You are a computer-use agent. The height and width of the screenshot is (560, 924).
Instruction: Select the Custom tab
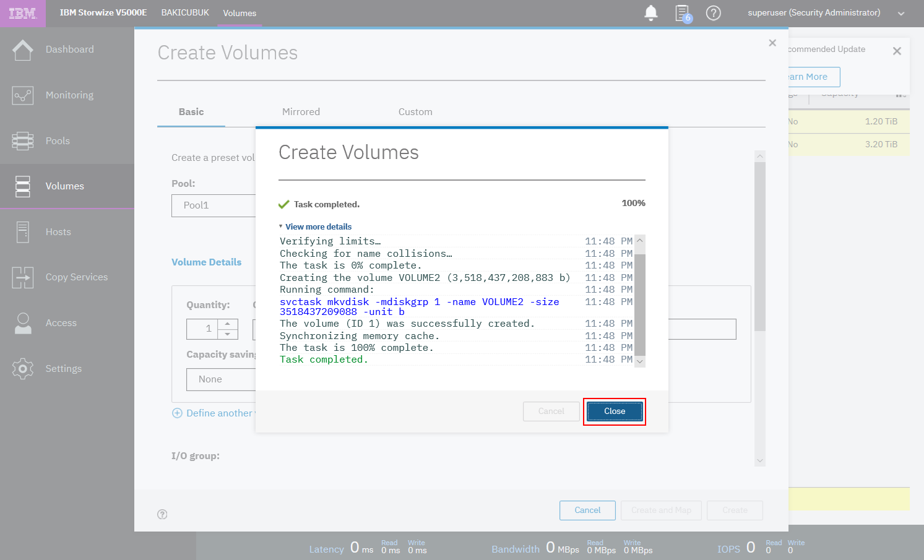pos(415,112)
